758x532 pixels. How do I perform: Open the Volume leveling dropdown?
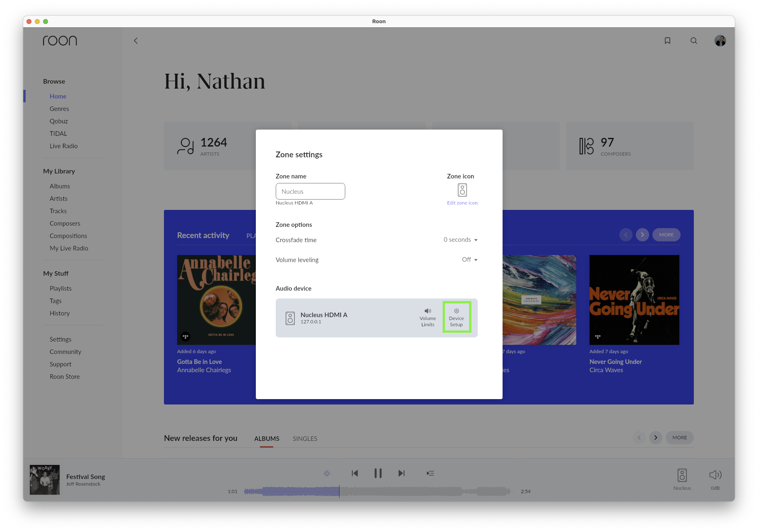click(x=469, y=260)
